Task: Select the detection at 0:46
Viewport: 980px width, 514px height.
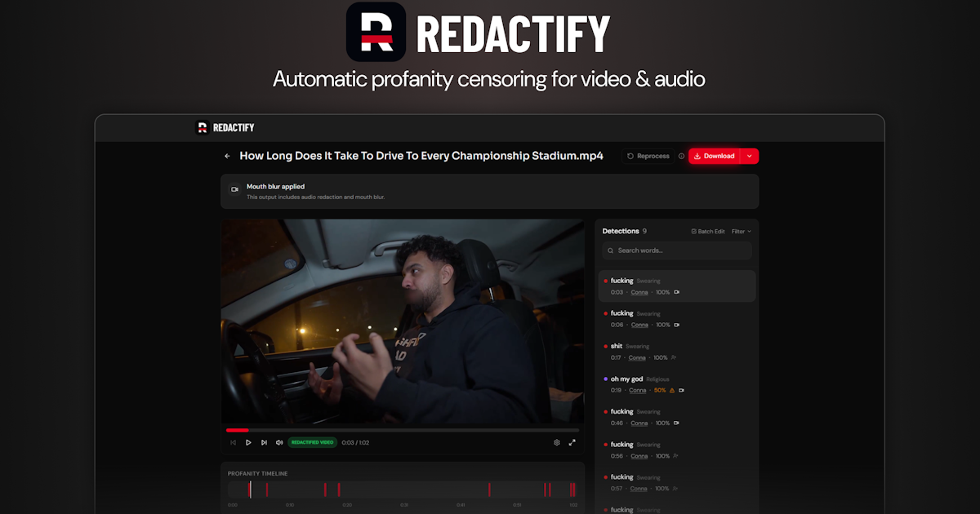Action: [677, 417]
